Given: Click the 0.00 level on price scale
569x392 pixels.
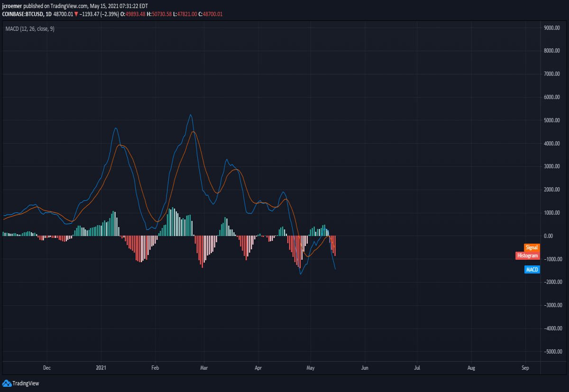Looking at the screenshot, I should coord(549,236).
